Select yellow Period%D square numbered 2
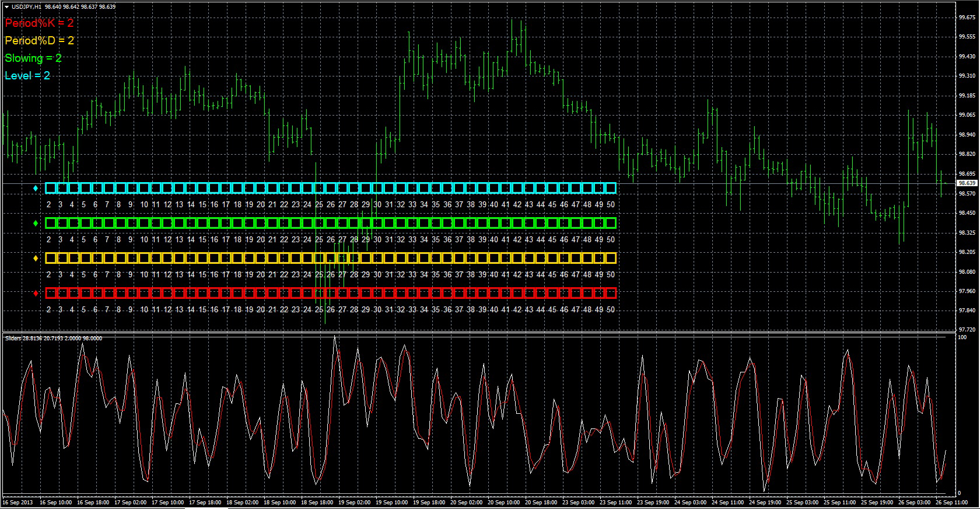Viewport: 980px width, 509px height. tap(51, 258)
